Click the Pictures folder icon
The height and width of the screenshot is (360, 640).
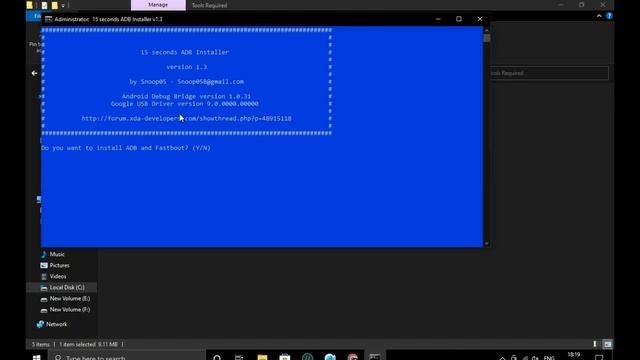click(x=44, y=265)
